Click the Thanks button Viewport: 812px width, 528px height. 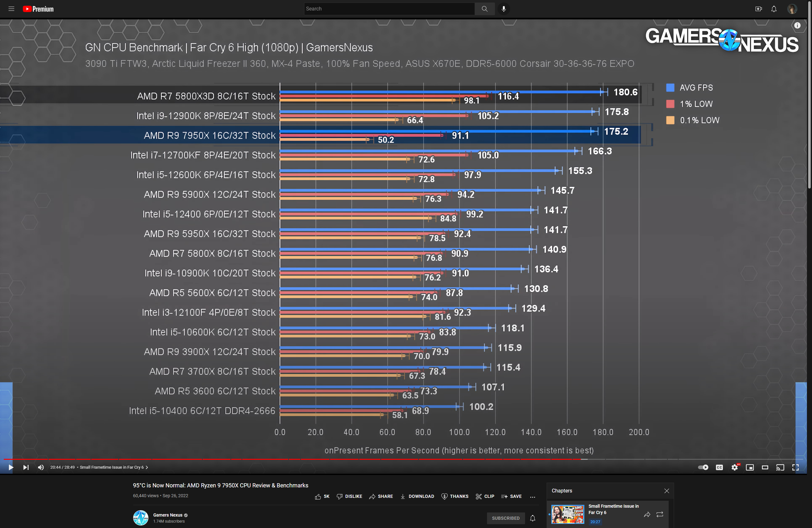(x=455, y=497)
